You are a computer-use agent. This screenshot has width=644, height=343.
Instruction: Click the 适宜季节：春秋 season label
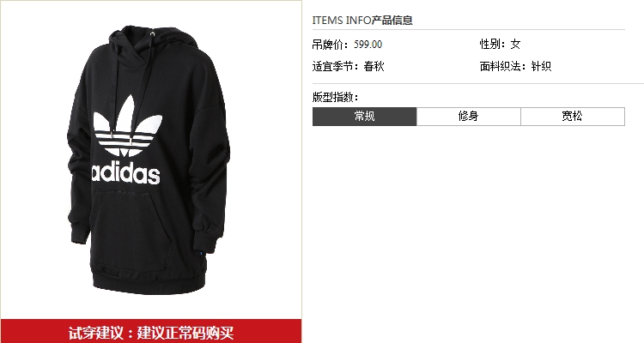pyautogui.click(x=348, y=66)
